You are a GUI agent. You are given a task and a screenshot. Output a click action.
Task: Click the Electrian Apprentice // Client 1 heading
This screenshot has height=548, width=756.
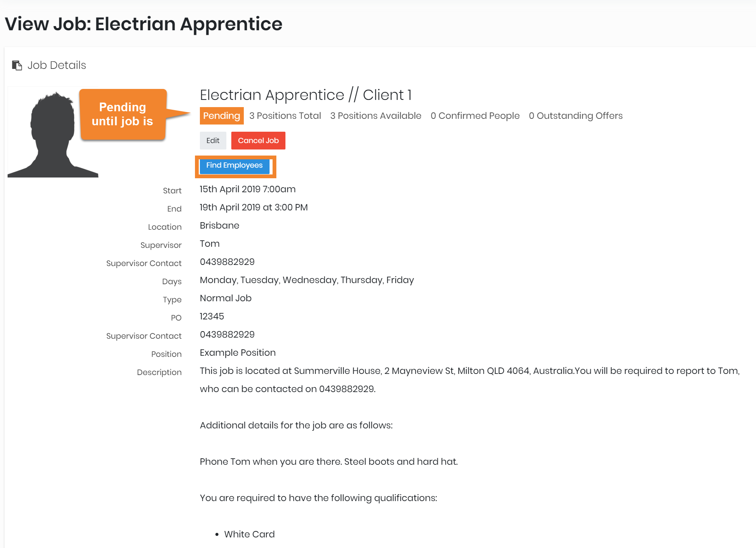click(306, 95)
